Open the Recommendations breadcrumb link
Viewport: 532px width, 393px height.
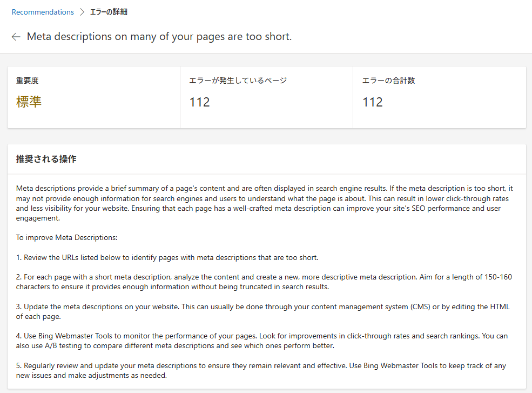tap(42, 11)
